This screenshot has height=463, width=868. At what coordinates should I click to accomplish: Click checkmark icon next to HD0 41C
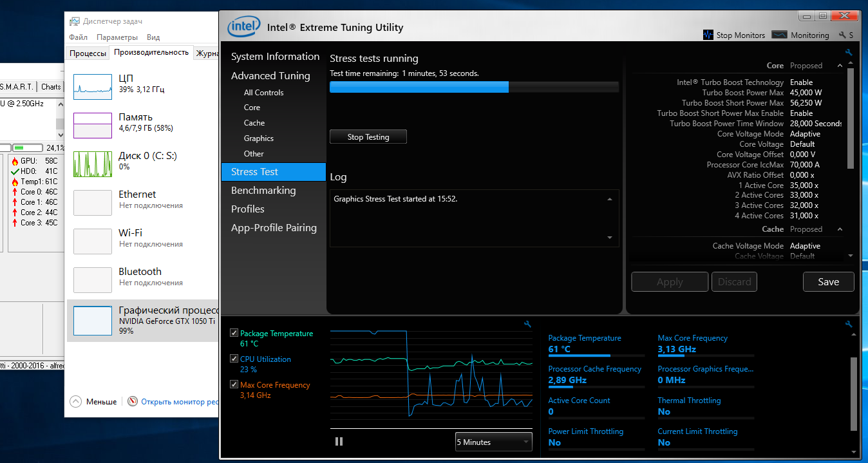coord(15,171)
